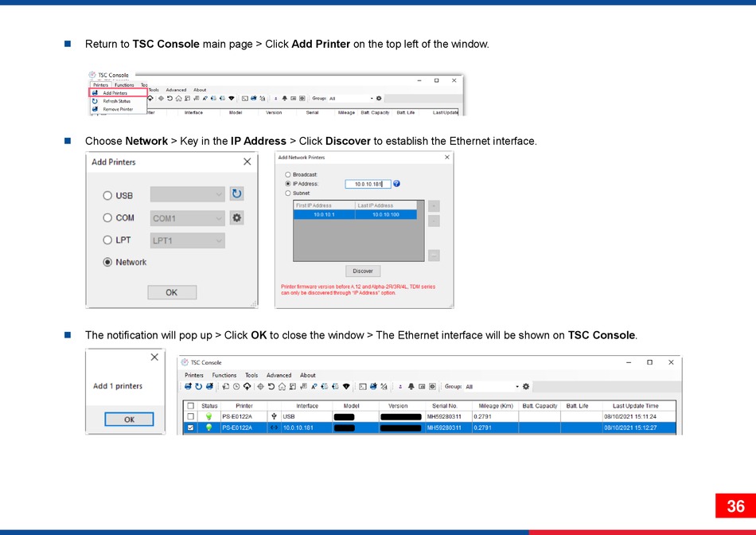756x535 pixels.
Task: Click the home icon in console with open Printers menu
Action: pyautogui.click(x=178, y=99)
